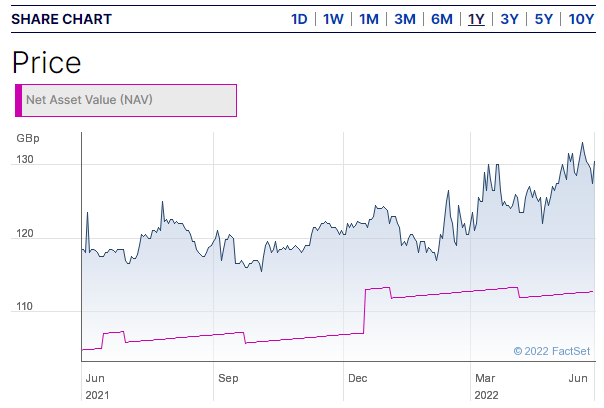This screenshot has width=604, height=408.
Task: Click the Dec label on the time axis
Action: [x=357, y=379]
